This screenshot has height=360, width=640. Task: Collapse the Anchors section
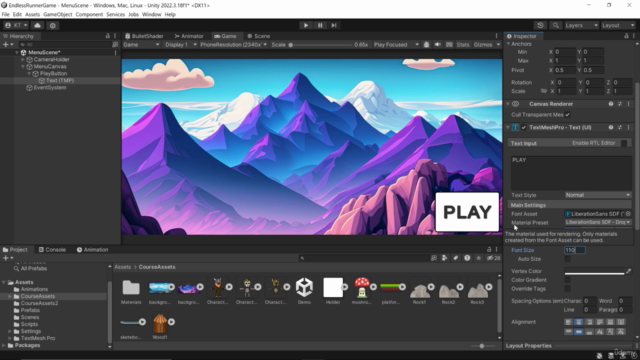[x=509, y=44]
